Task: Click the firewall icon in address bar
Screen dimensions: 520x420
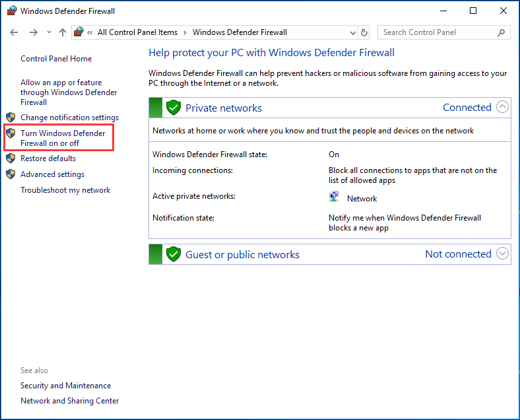Action: pos(79,32)
